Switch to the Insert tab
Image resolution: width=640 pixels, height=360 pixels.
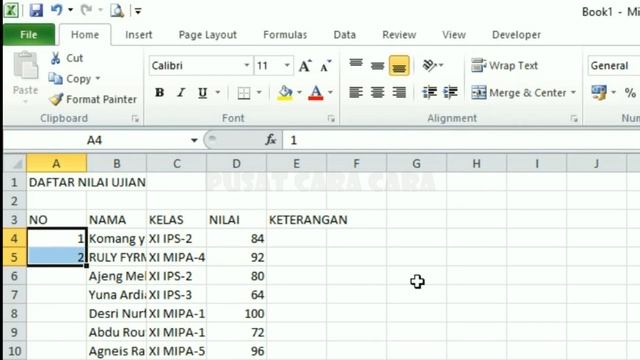point(139,35)
